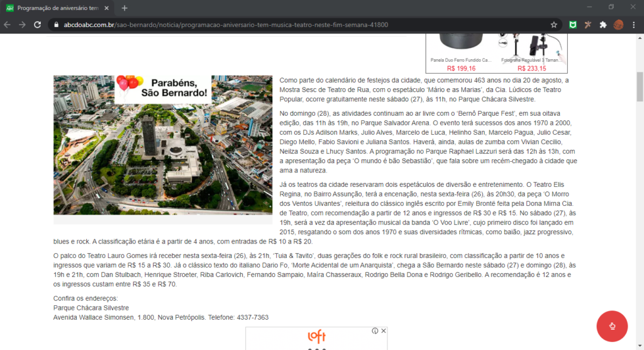Screen dimensions: 644x350
Task: Select the Programação de aniversário tab
Action: tap(57, 8)
